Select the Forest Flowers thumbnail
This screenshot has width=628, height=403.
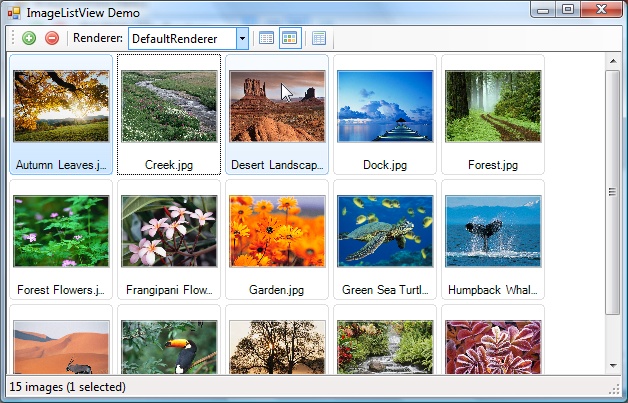coord(61,231)
